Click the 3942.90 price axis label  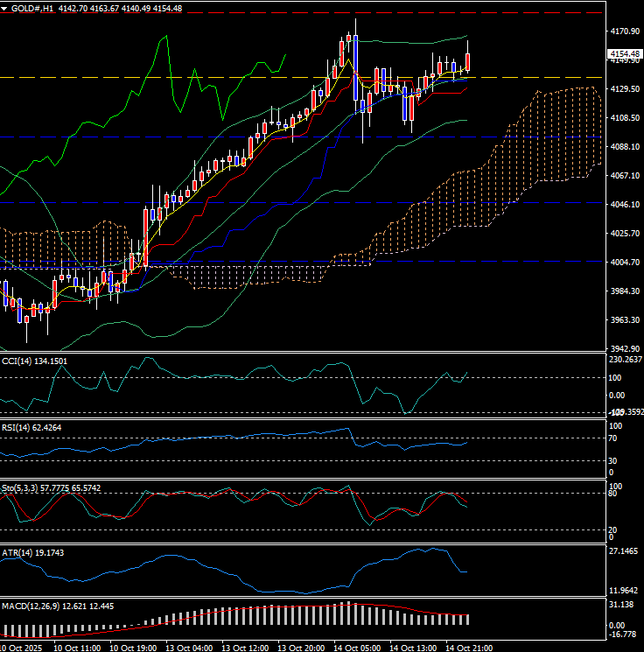(x=623, y=348)
